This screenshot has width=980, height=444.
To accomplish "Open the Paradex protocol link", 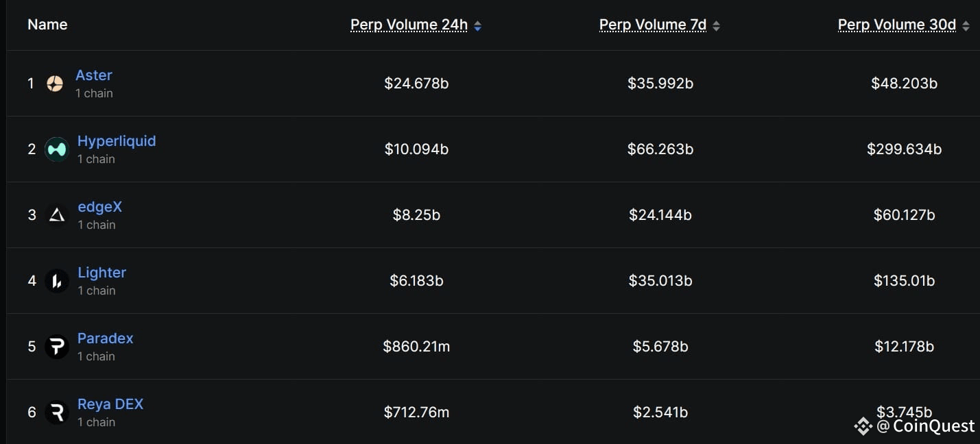I will pyautogui.click(x=105, y=338).
